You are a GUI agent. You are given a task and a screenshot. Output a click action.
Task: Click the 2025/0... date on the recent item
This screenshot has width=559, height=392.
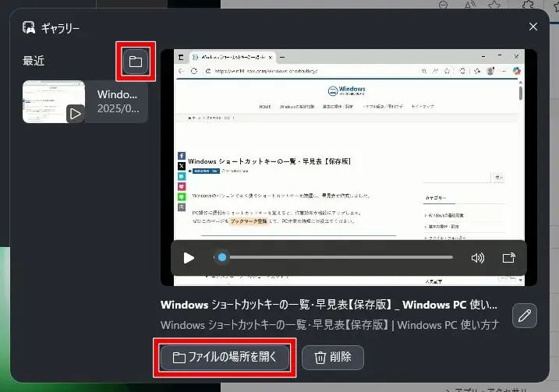pyautogui.click(x=119, y=108)
